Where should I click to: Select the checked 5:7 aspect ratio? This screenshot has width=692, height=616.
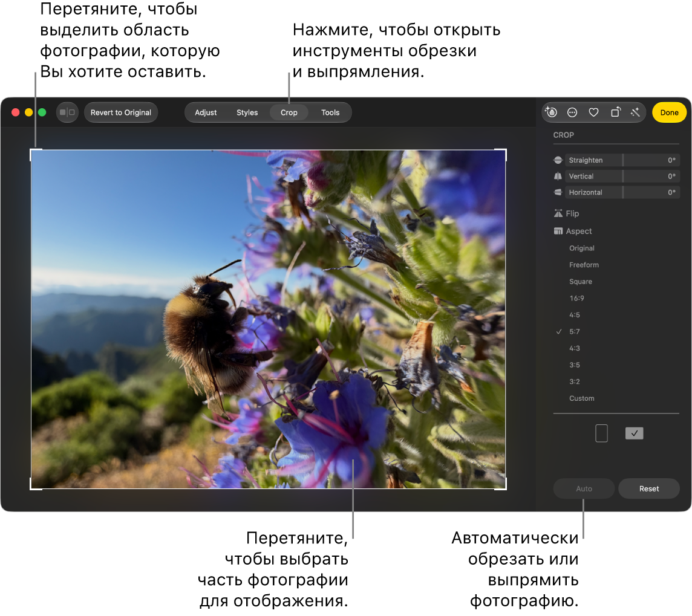pyautogui.click(x=574, y=332)
